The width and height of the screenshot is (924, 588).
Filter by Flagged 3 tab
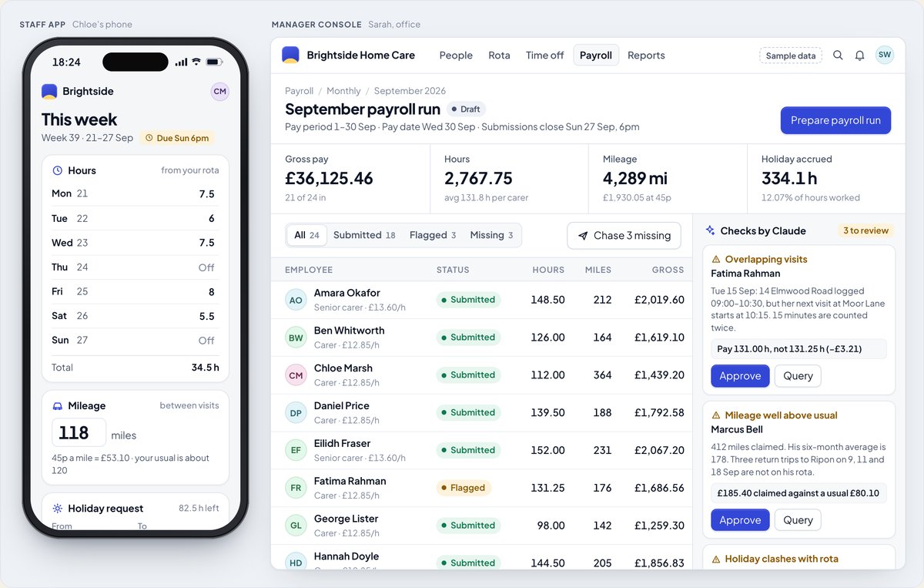[433, 235]
